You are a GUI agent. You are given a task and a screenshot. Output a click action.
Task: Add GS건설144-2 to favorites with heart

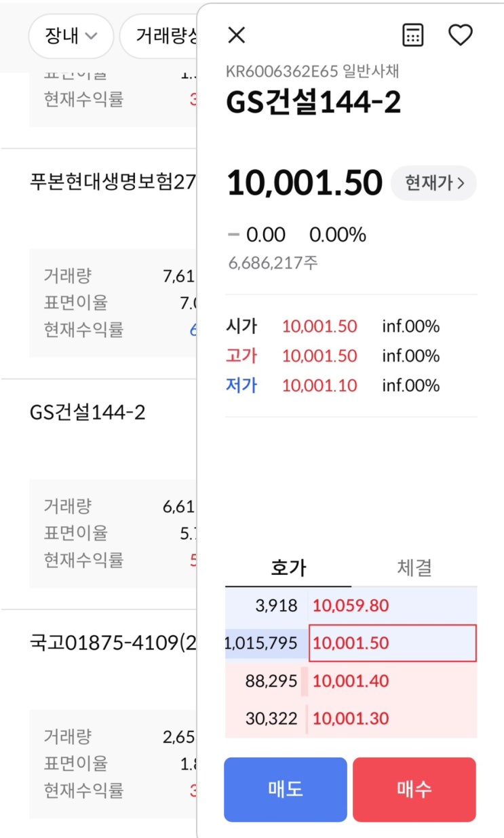pyautogui.click(x=461, y=35)
